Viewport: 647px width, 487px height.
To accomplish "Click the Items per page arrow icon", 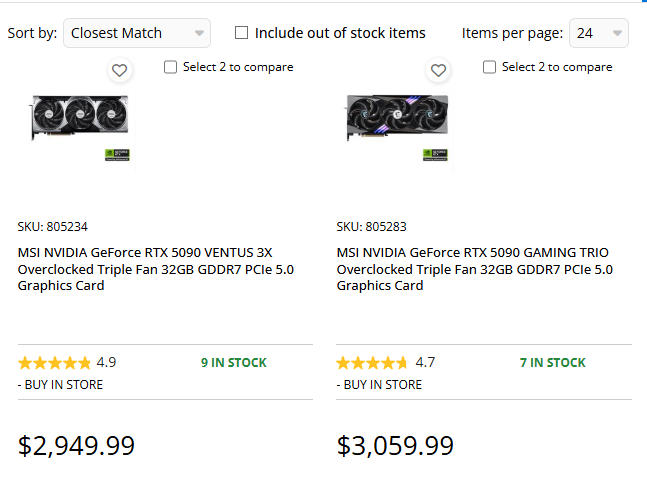I will coord(617,33).
